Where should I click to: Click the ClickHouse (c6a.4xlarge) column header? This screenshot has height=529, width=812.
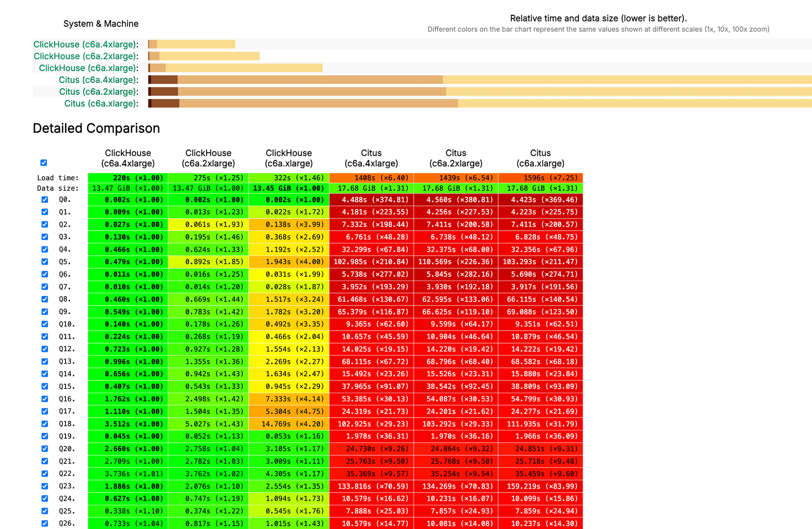[128, 158]
